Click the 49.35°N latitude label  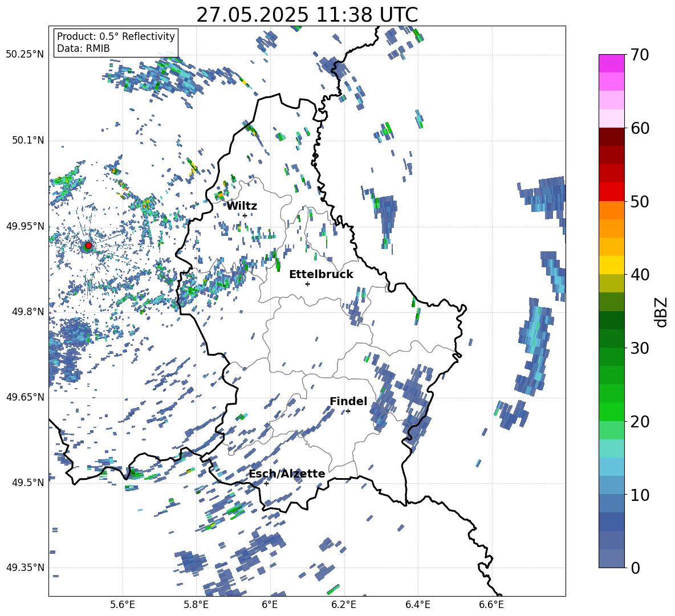(x=25, y=568)
